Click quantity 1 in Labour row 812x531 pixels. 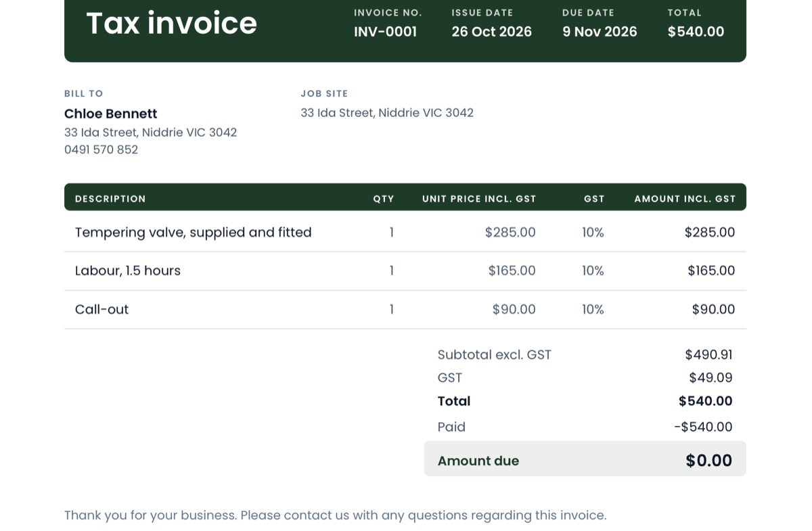(391, 271)
